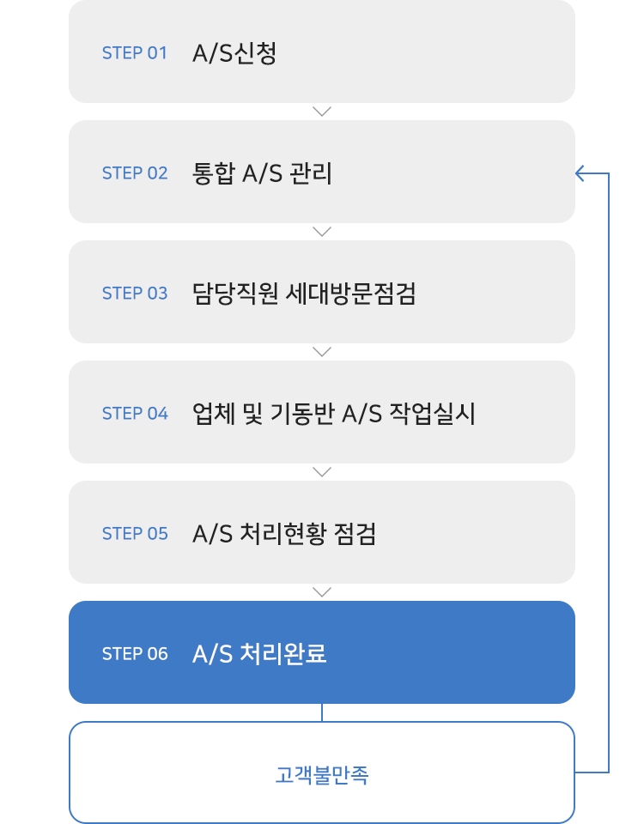The image size is (644, 824).
Task: Click the STEP 06 label in the blue box
Action: click(x=135, y=654)
